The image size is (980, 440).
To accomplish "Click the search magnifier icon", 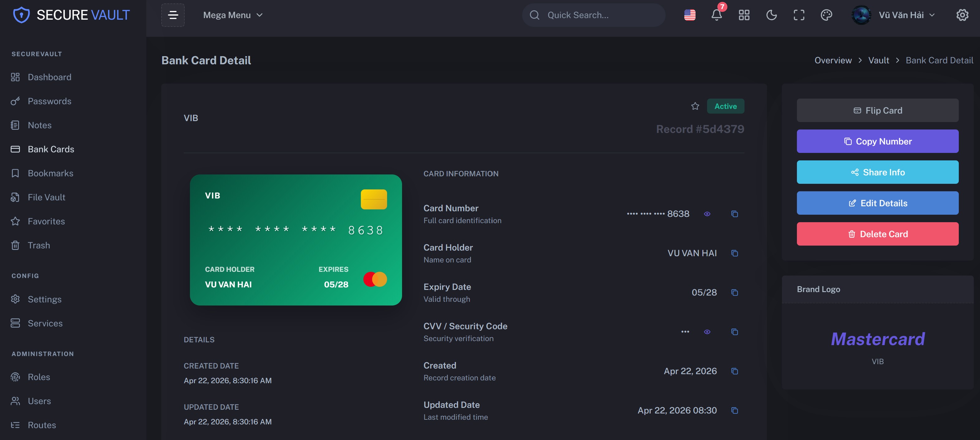I will point(534,15).
